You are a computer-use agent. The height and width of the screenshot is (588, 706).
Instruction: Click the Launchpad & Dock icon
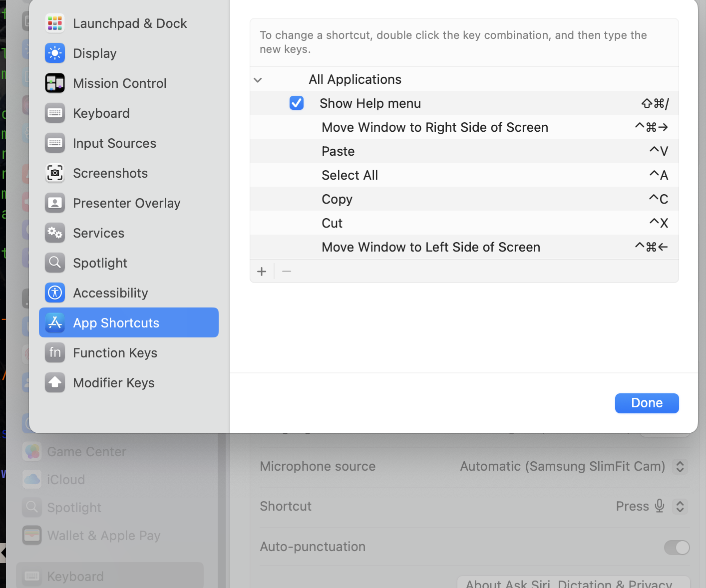[55, 23]
